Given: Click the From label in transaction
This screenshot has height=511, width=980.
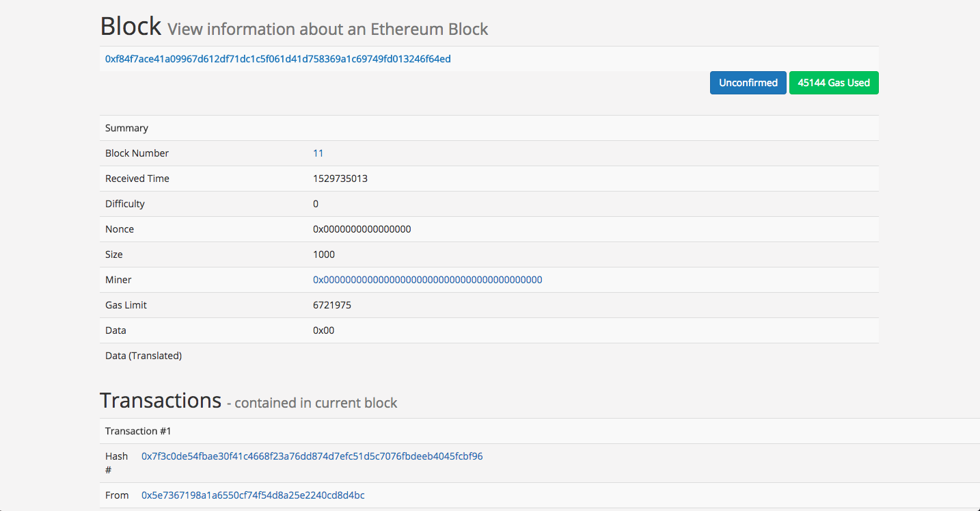Looking at the screenshot, I should [x=117, y=495].
